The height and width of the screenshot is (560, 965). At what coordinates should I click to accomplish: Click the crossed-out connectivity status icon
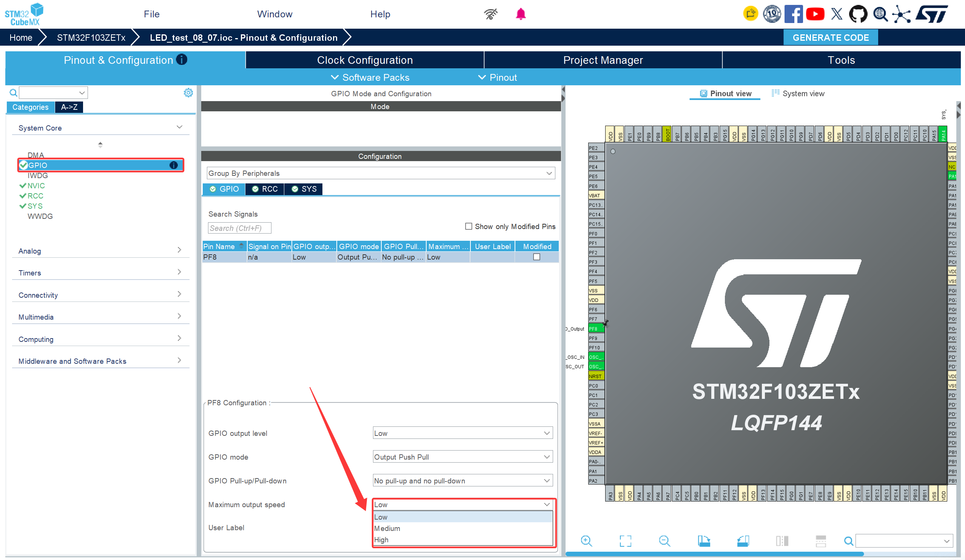(x=490, y=14)
